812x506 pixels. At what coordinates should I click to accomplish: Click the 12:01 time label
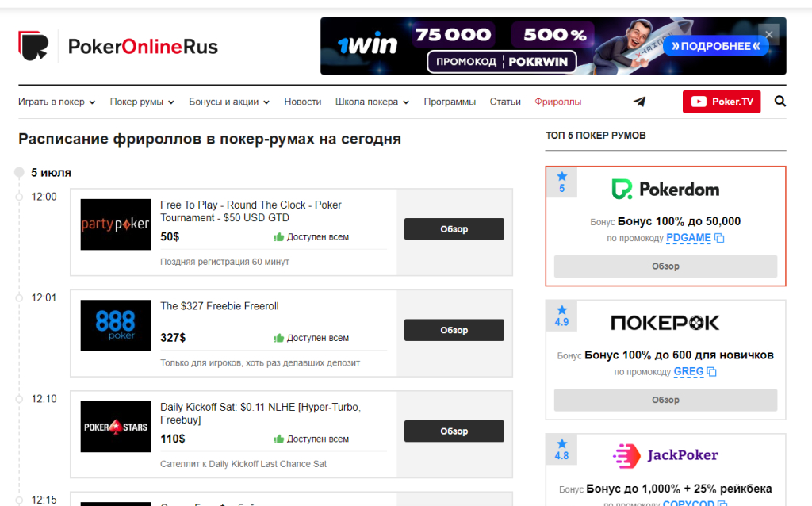[44, 297]
